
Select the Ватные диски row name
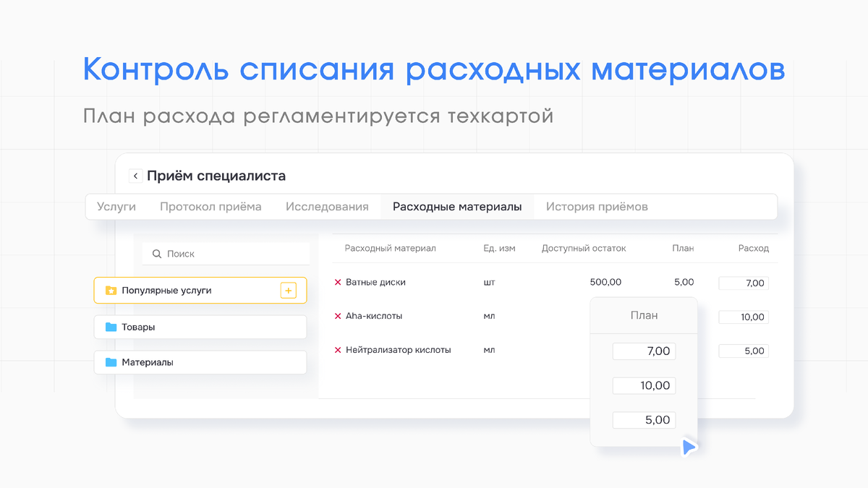pyautogui.click(x=375, y=283)
